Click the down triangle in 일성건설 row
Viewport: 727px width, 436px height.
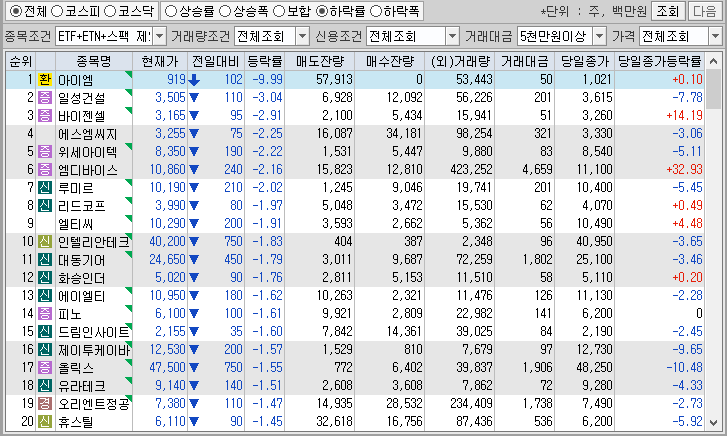[x=194, y=98]
